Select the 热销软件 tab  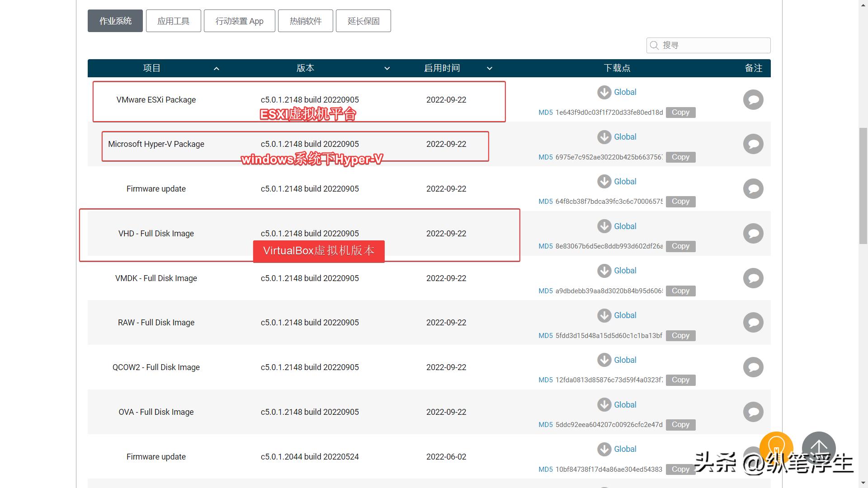coord(306,21)
